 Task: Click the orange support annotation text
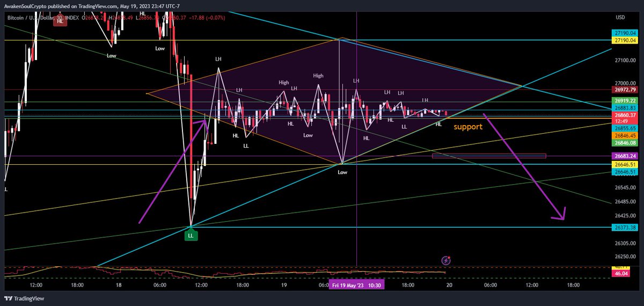click(468, 127)
